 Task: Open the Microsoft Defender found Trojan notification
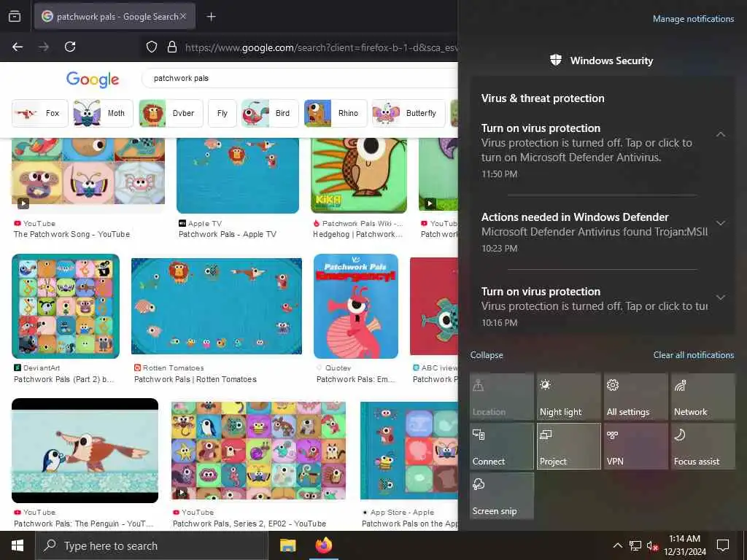click(x=594, y=232)
